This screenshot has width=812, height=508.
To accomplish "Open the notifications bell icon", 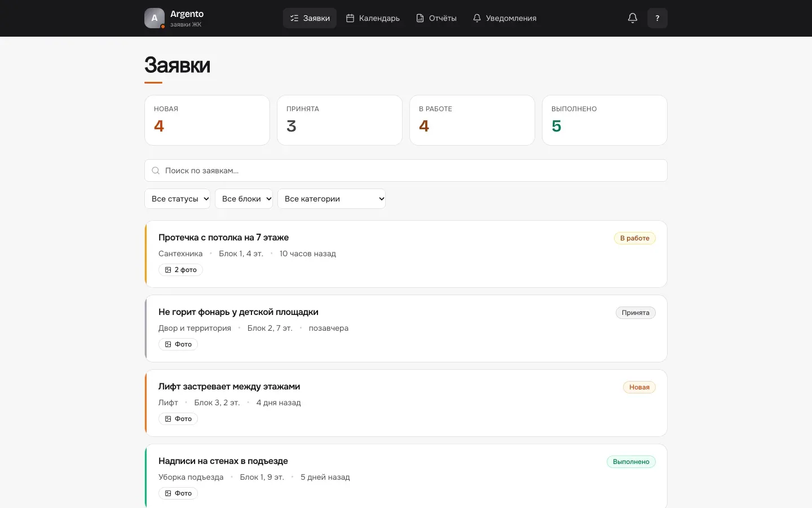I will coord(633,18).
